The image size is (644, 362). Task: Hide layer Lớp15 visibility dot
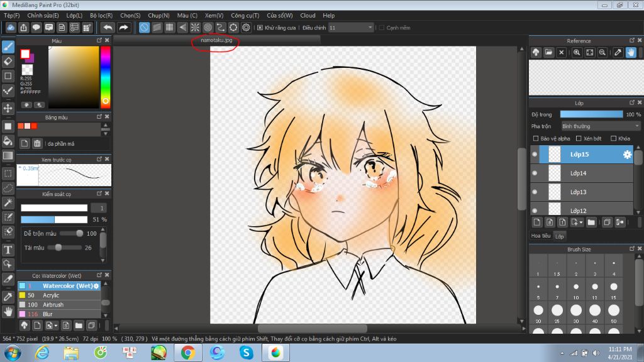tap(535, 155)
